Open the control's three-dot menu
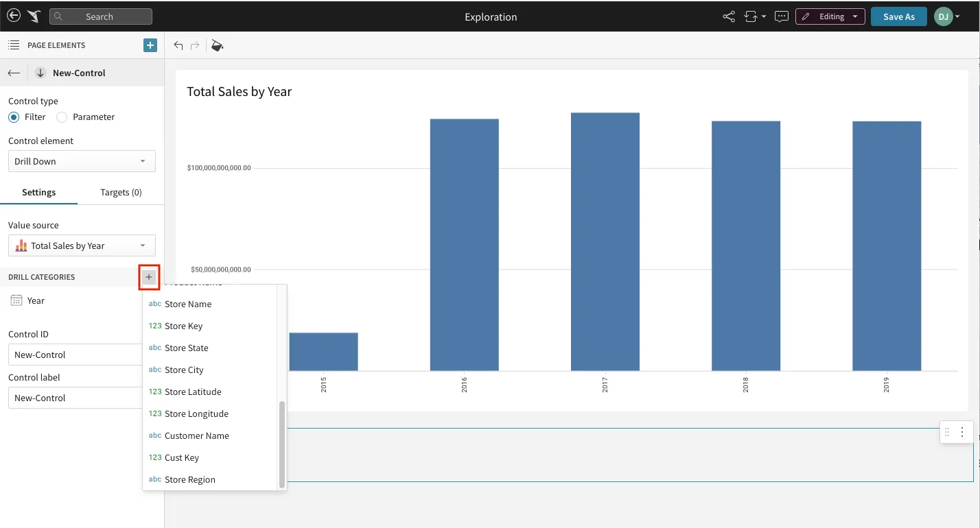Viewport: 980px width, 528px height. click(x=962, y=432)
